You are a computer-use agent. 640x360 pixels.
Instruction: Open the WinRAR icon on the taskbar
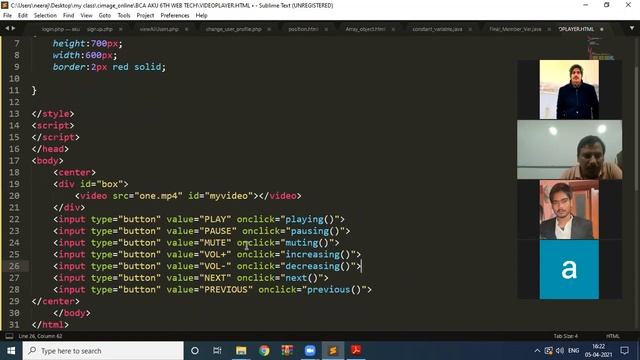tap(287, 351)
